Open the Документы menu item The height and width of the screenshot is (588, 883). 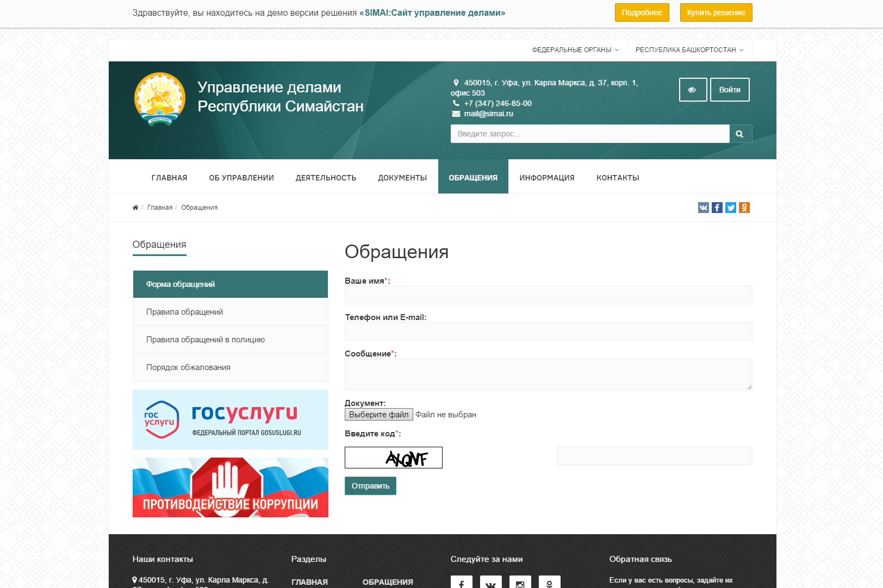point(402,178)
